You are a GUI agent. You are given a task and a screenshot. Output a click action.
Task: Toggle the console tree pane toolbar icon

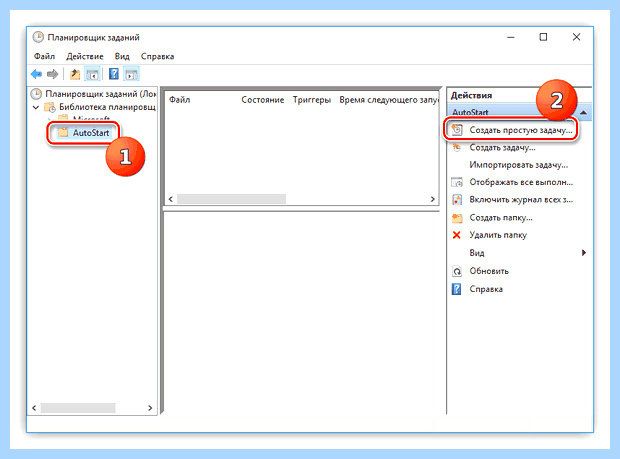click(93, 74)
